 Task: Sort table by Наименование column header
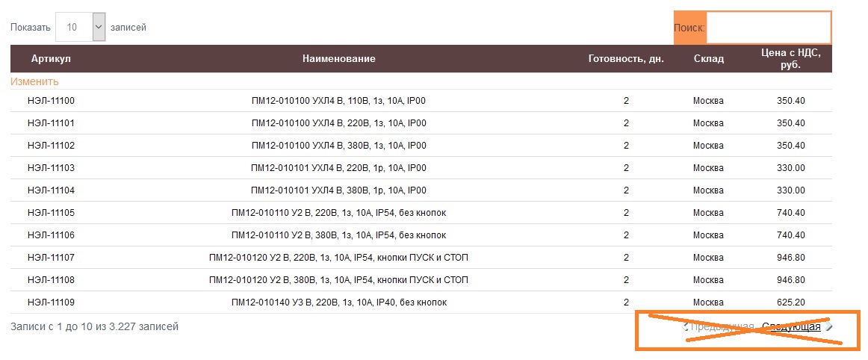click(339, 59)
